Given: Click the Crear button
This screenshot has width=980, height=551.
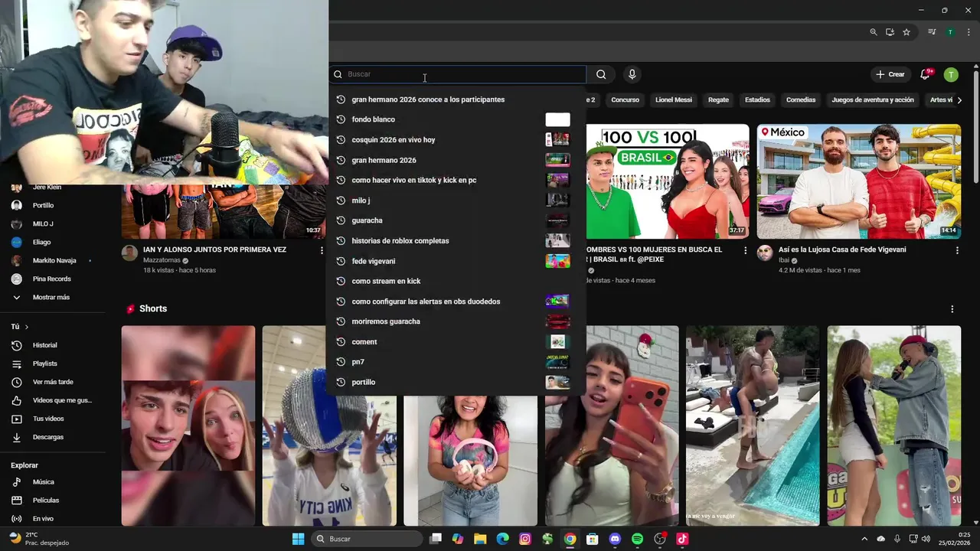Looking at the screenshot, I should tap(890, 74).
